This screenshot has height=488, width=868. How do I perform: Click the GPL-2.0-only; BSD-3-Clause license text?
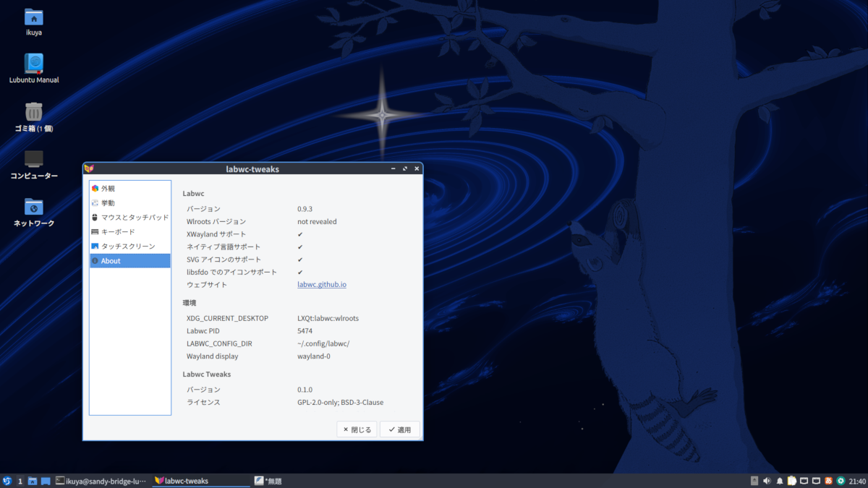tap(340, 402)
